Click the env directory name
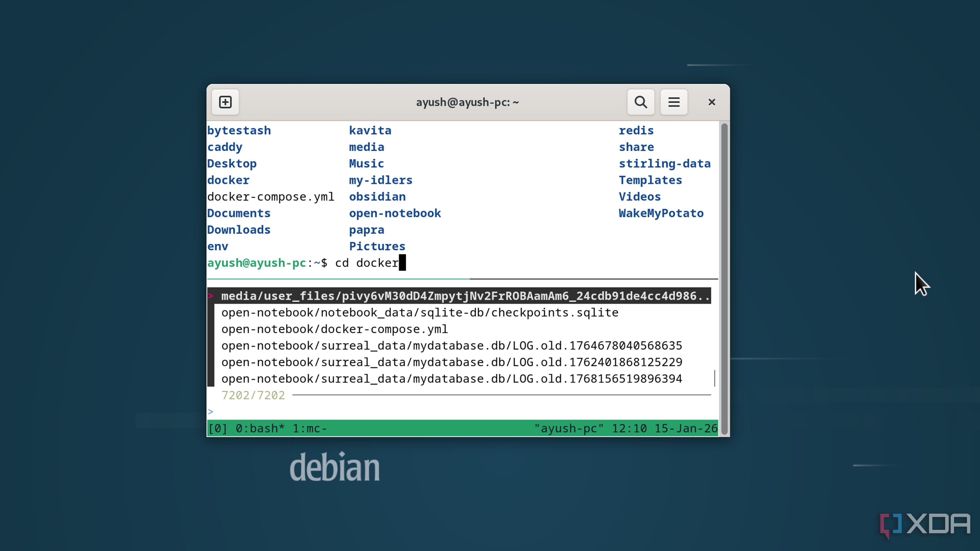This screenshot has width=980, height=551. [x=218, y=246]
